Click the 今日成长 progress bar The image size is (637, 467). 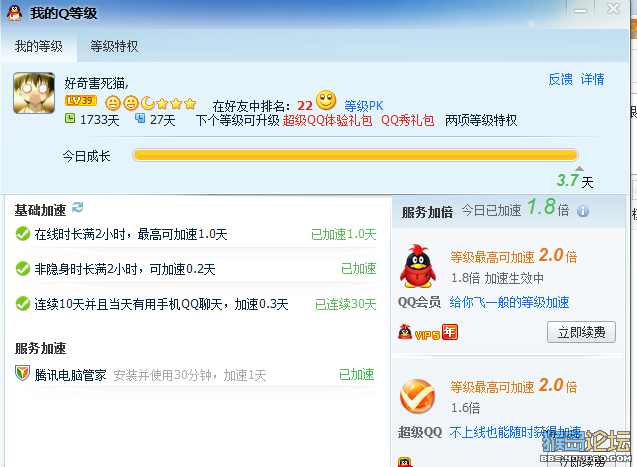355,155
